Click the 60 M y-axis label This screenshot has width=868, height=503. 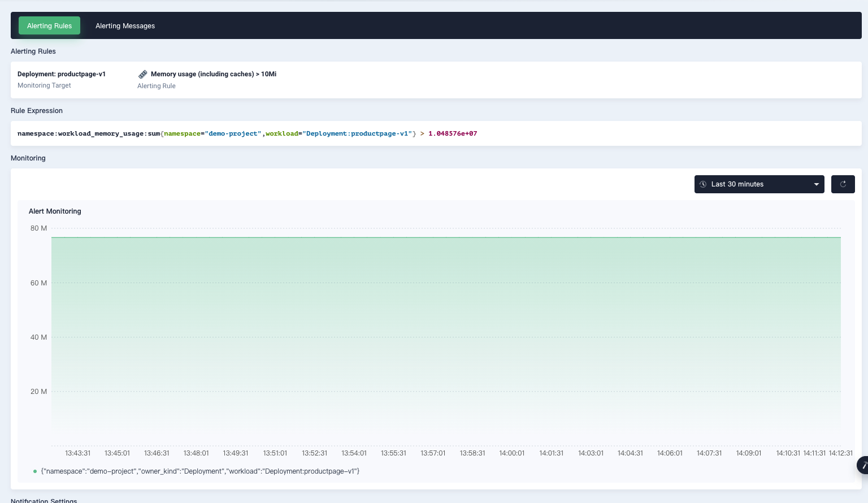[x=38, y=283]
